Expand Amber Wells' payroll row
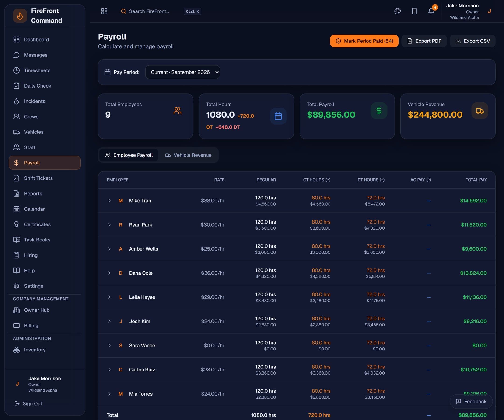The height and width of the screenshot is (420, 504). coord(109,249)
